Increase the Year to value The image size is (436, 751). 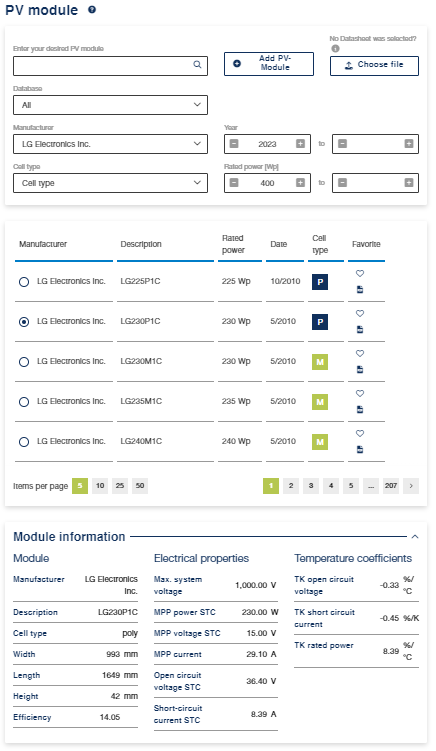(x=409, y=144)
